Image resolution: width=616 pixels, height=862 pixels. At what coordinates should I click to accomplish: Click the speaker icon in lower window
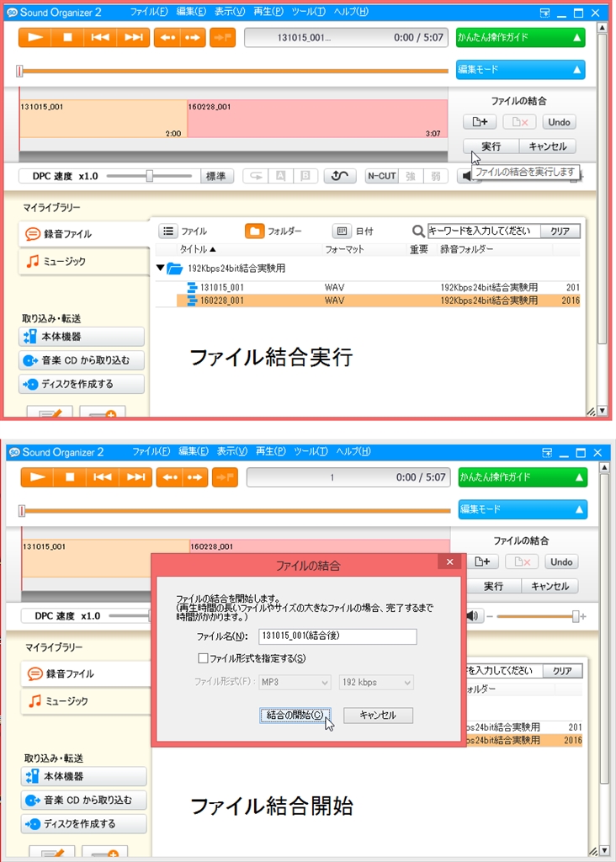(472, 615)
